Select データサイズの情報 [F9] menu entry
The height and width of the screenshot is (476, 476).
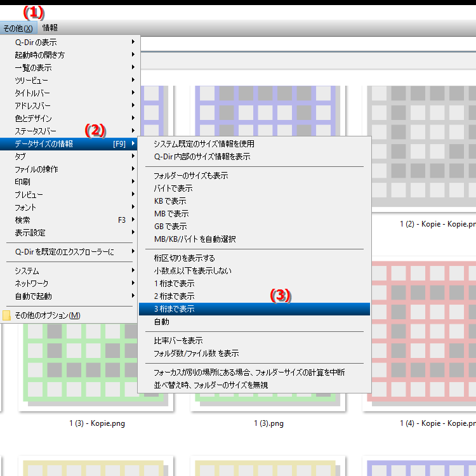(70, 144)
